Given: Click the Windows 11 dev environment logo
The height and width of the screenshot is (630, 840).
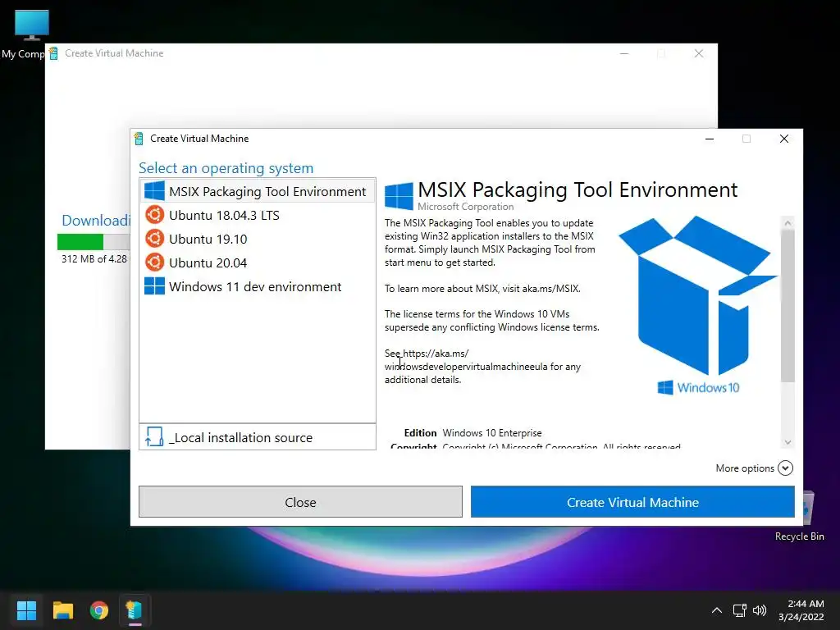Looking at the screenshot, I should (154, 285).
